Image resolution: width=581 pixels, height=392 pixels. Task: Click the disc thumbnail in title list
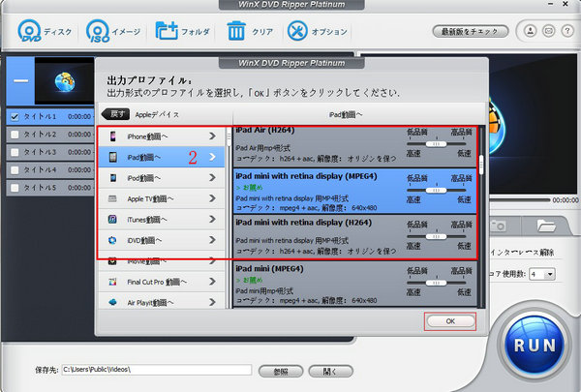[65, 80]
